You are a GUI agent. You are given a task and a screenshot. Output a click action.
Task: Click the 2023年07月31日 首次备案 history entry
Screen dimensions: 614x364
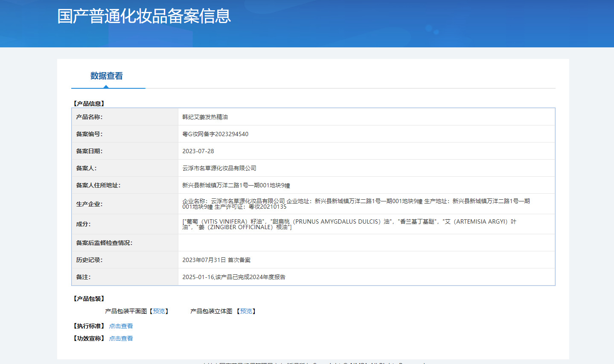[x=216, y=260]
